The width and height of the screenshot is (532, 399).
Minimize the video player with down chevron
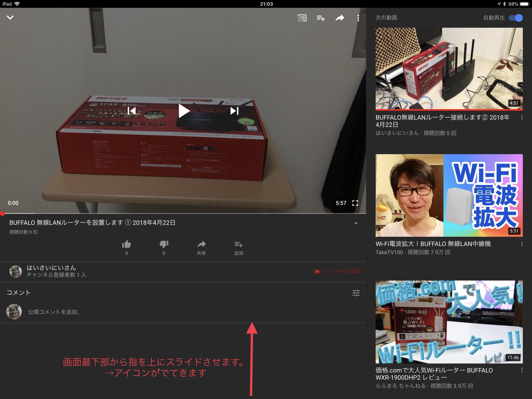point(10,17)
